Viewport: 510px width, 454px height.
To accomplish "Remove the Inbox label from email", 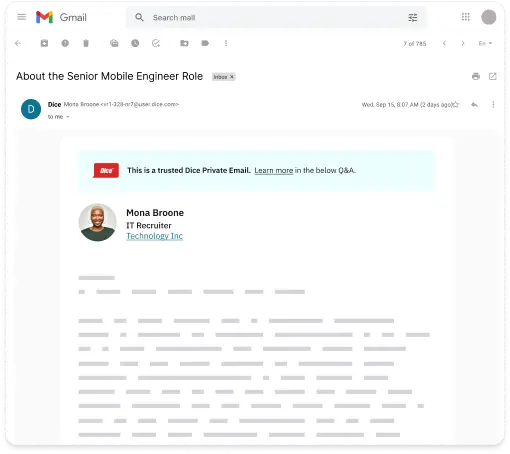I will 232,77.
